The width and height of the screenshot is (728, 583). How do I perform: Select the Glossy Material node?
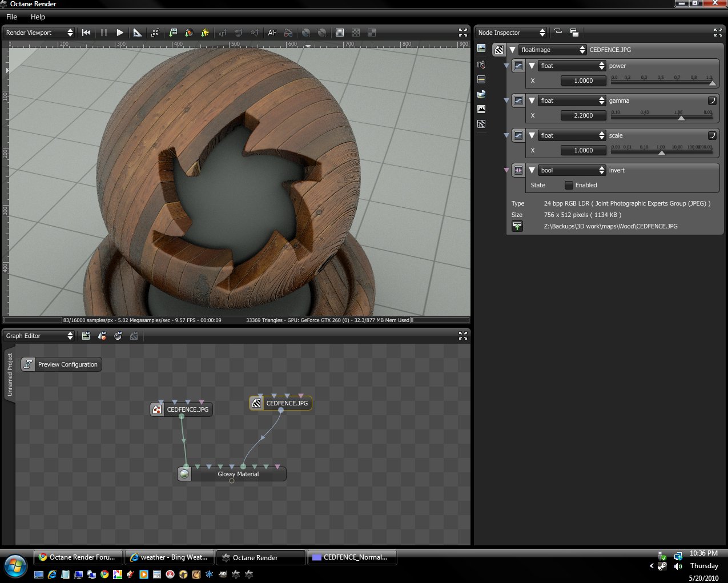[238, 474]
